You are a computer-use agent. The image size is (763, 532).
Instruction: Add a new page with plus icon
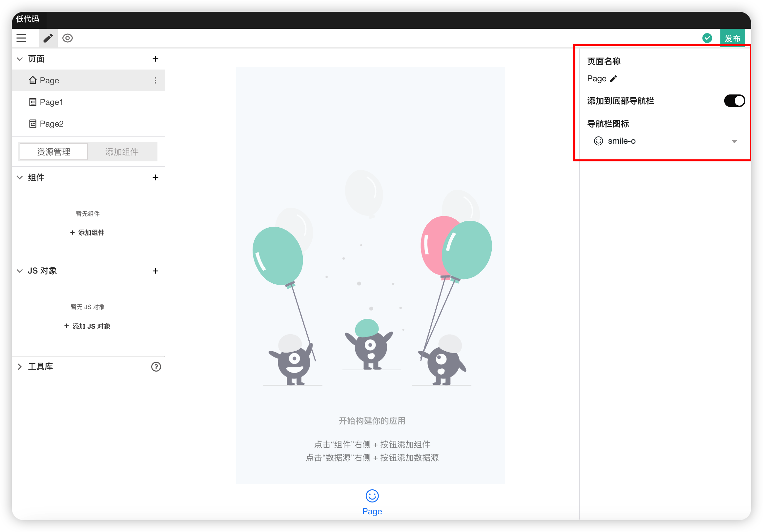point(155,59)
